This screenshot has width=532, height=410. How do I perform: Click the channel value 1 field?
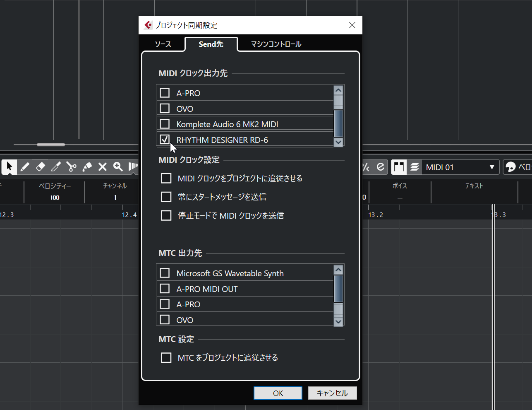(115, 198)
